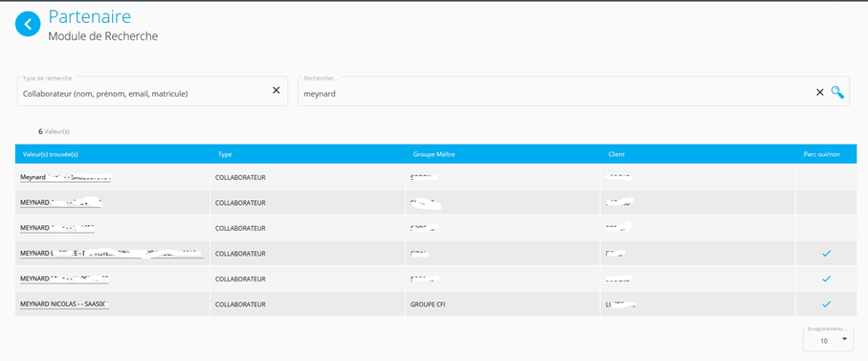Click the Parc checkmark in MEYNARD NICOLAS row

coord(827,304)
